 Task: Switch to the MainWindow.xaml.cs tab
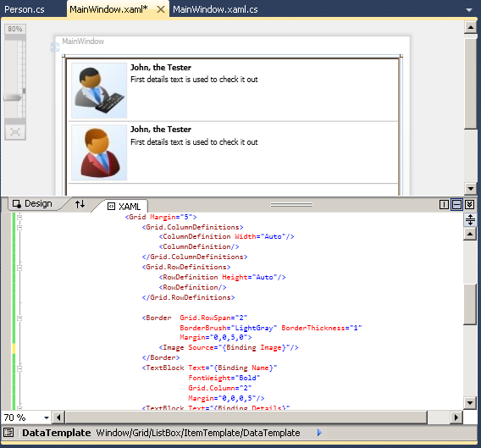[215, 9]
